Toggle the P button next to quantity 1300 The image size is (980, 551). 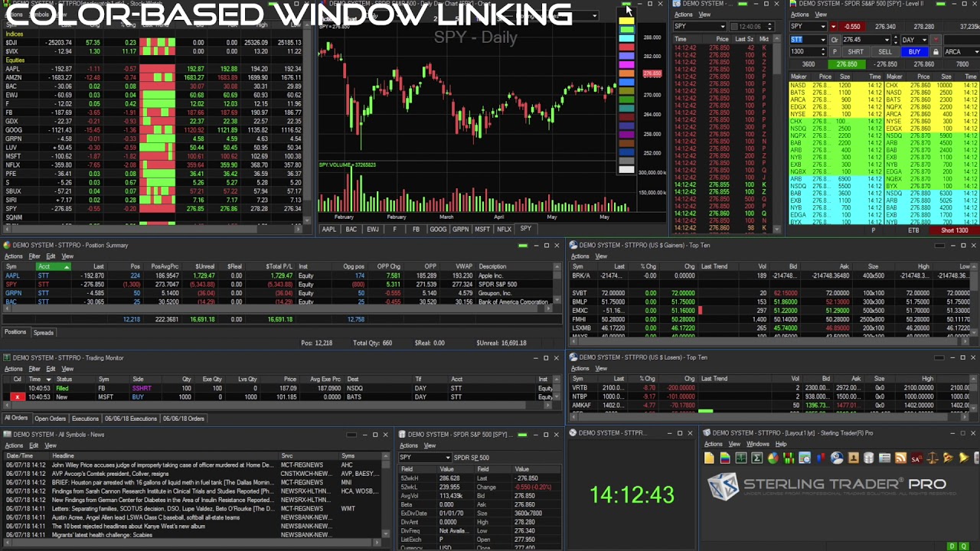[x=835, y=52]
